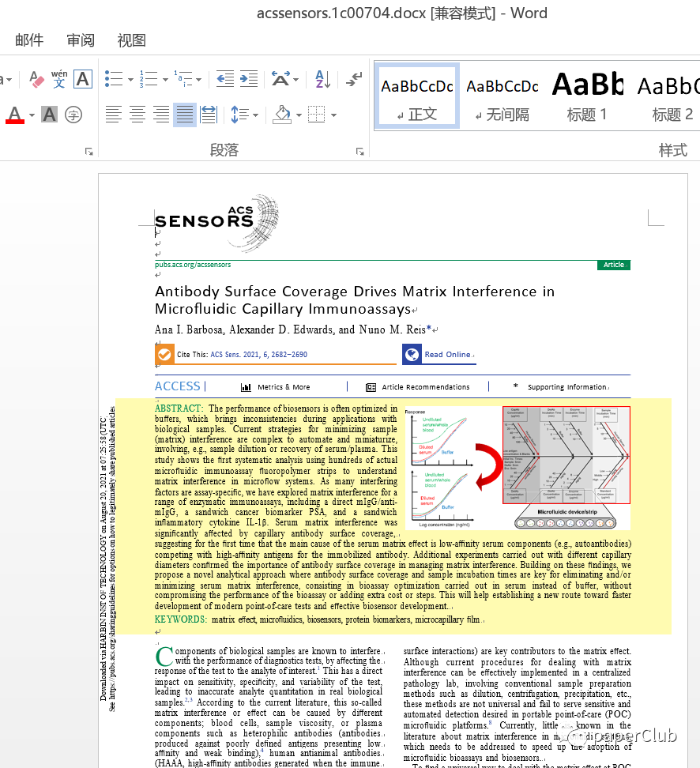Click the ABSTRACT heading
Image resolution: width=700 pixels, height=768 pixels.
point(179,408)
